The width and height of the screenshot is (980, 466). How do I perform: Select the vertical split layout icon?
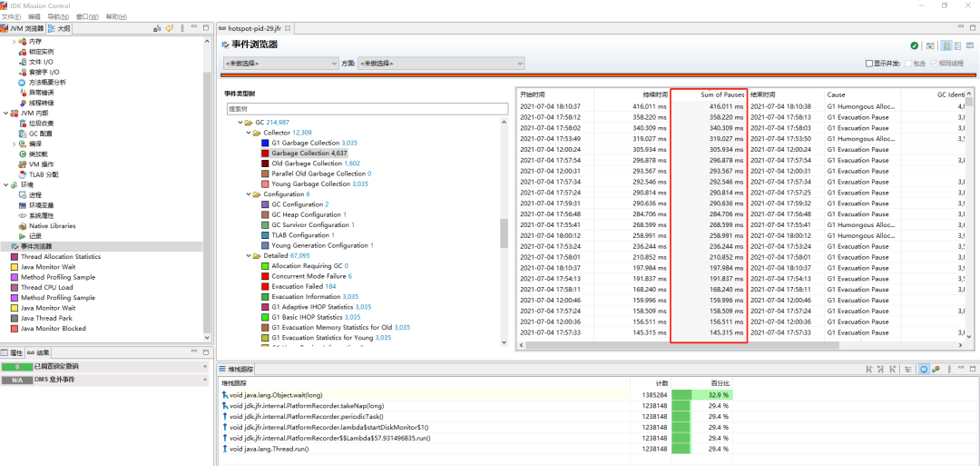tap(946, 45)
